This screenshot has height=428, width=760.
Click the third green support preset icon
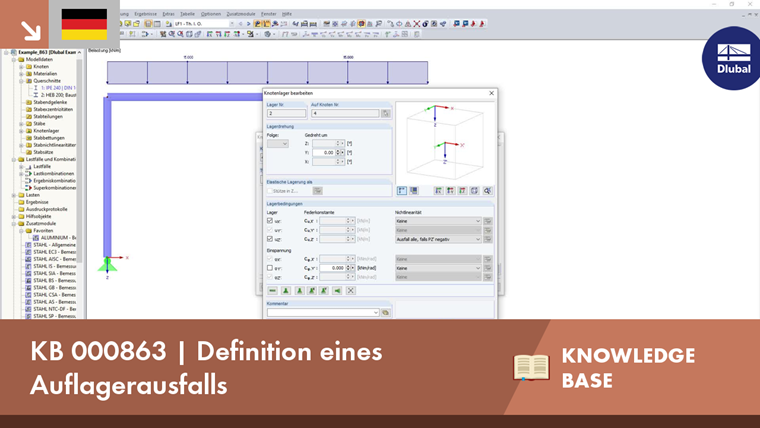312,291
